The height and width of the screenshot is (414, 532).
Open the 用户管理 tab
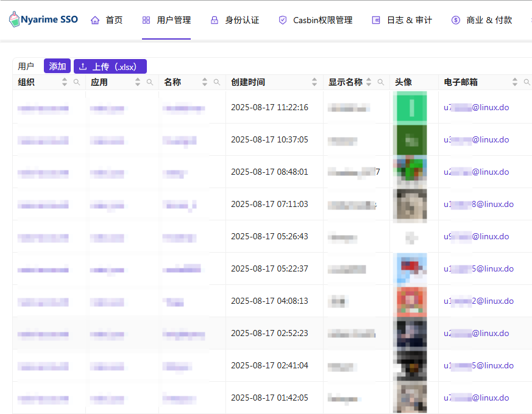(x=166, y=20)
